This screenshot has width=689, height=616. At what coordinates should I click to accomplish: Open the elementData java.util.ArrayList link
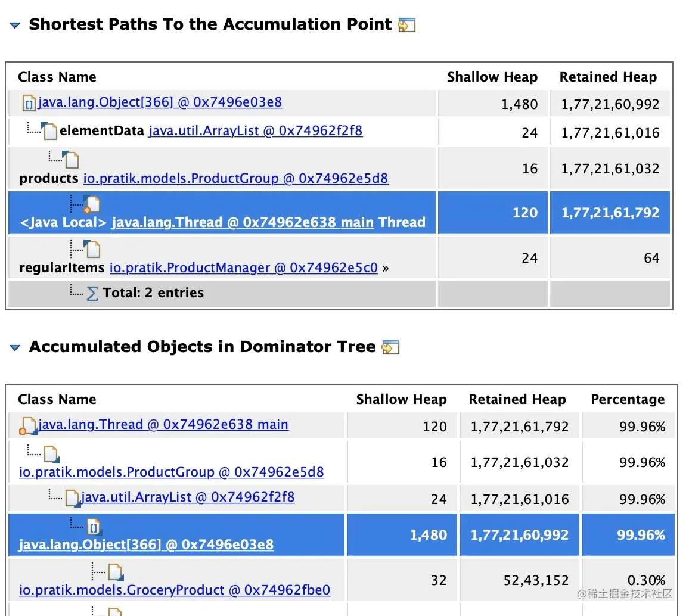pyautogui.click(x=255, y=130)
